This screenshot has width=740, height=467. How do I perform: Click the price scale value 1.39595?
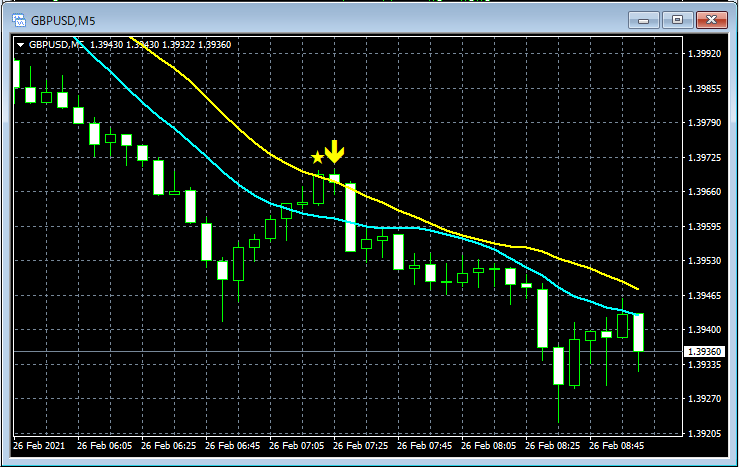[x=705, y=226]
